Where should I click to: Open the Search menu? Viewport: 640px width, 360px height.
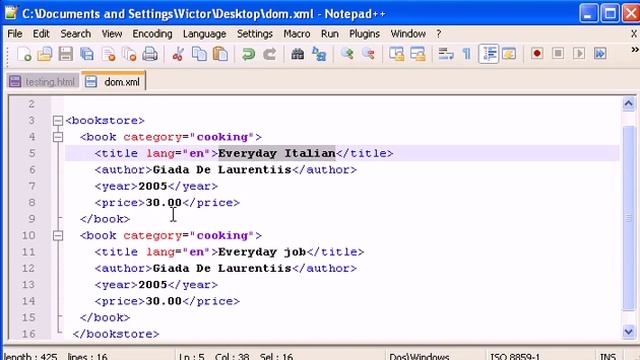click(x=76, y=34)
